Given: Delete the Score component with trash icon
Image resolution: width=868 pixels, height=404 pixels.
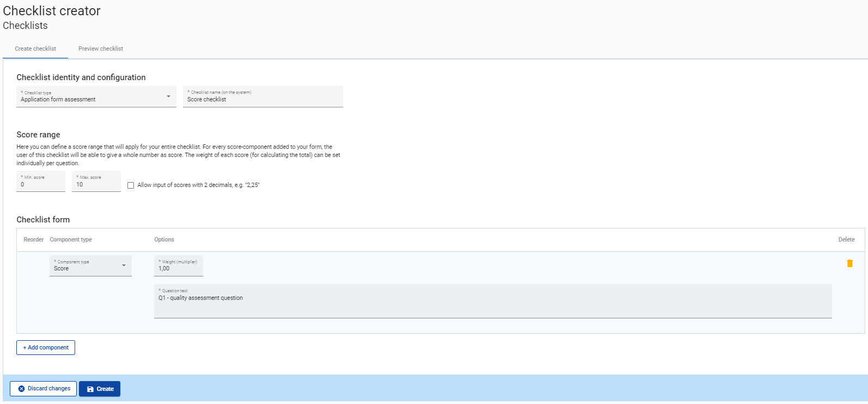Looking at the screenshot, I should (849, 263).
